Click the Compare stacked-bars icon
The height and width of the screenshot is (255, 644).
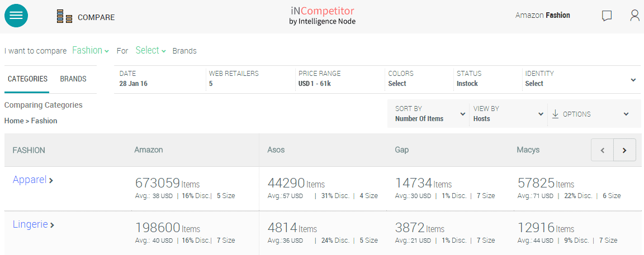[65, 17]
